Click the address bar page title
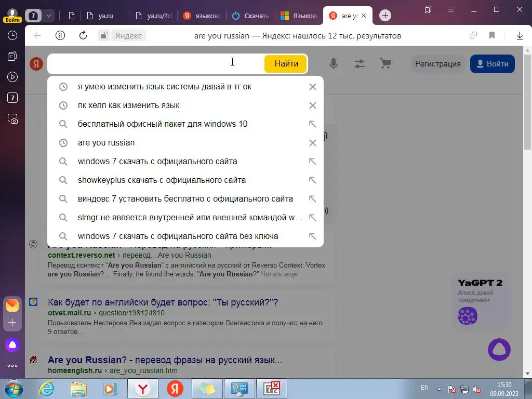This screenshot has height=399, width=532. click(298, 36)
